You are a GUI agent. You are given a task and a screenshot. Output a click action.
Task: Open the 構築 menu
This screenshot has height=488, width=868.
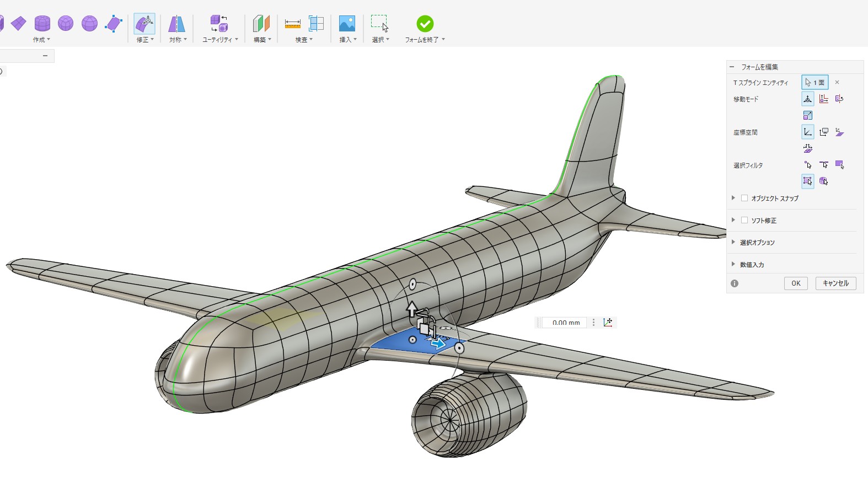(x=262, y=40)
